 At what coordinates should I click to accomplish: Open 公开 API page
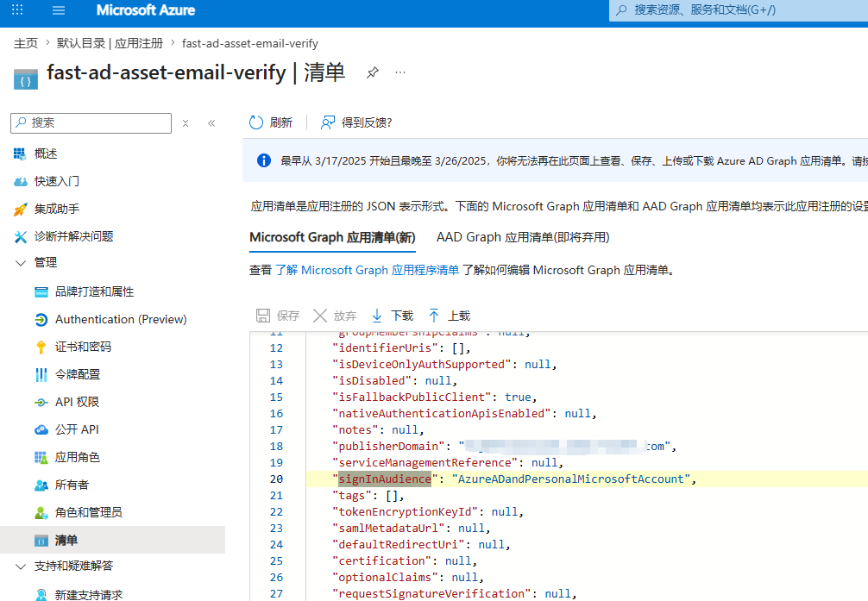77,429
